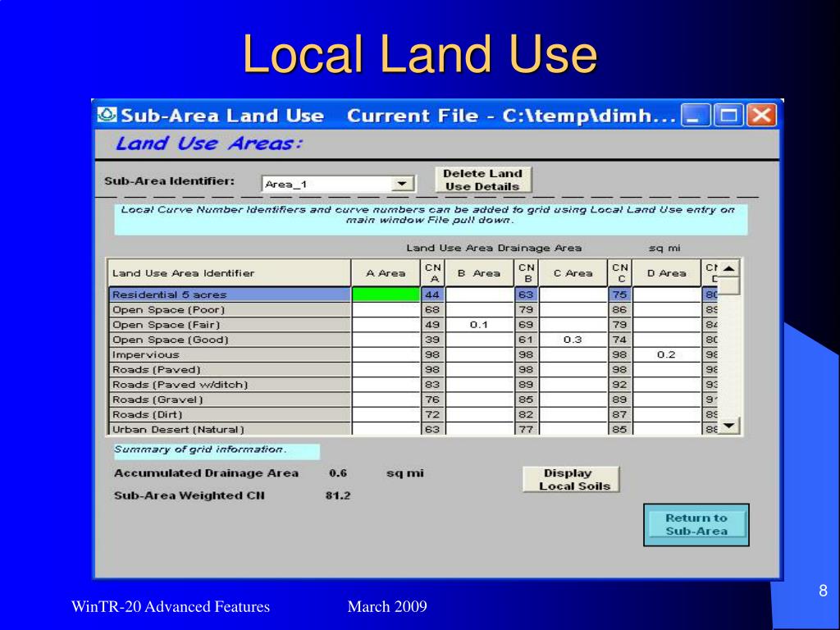The height and width of the screenshot is (630, 840).
Task: Select the Urban Desert (Natural) row
Action: tap(230, 429)
